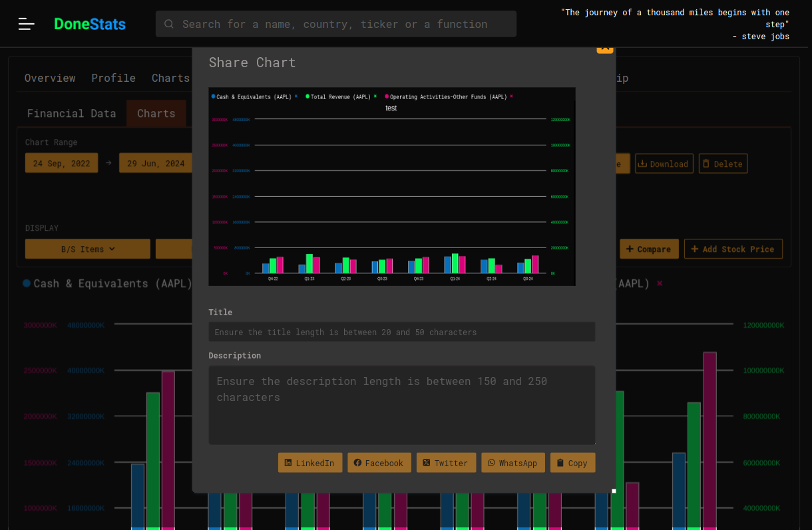
Task: Open the hamburger navigation menu
Action: coord(27,24)
